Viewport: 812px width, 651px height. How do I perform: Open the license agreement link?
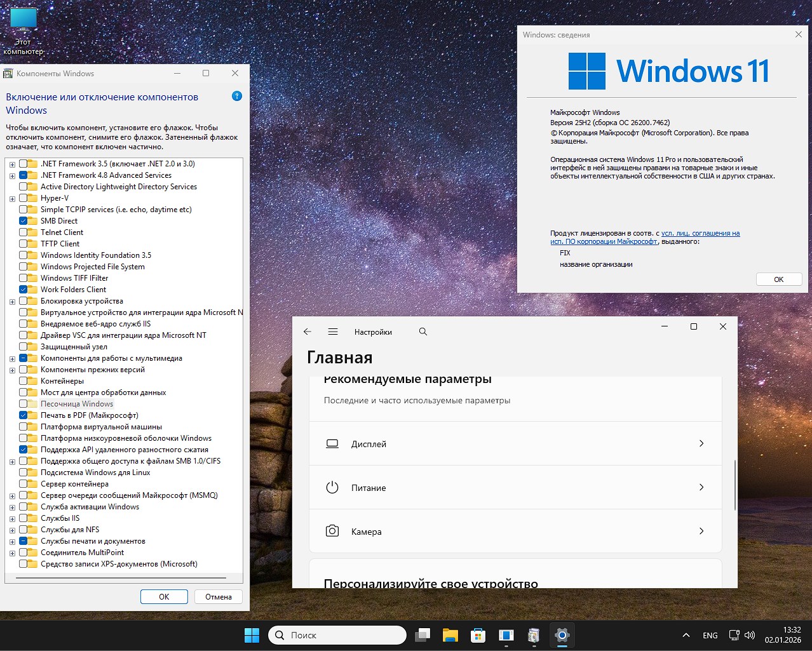700,233
